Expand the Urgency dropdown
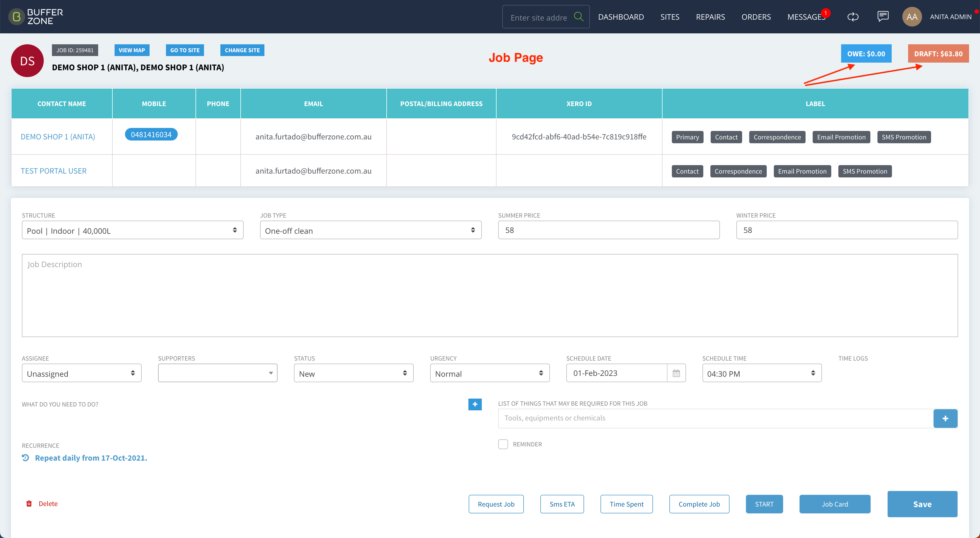Viewport: 980px width, 538px height. point(490,373)
